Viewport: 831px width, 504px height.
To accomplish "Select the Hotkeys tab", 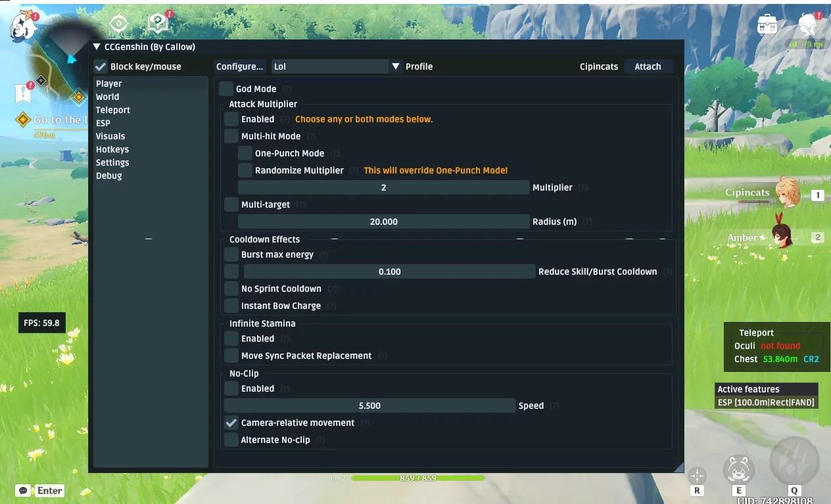I will [x=151, y=149].
